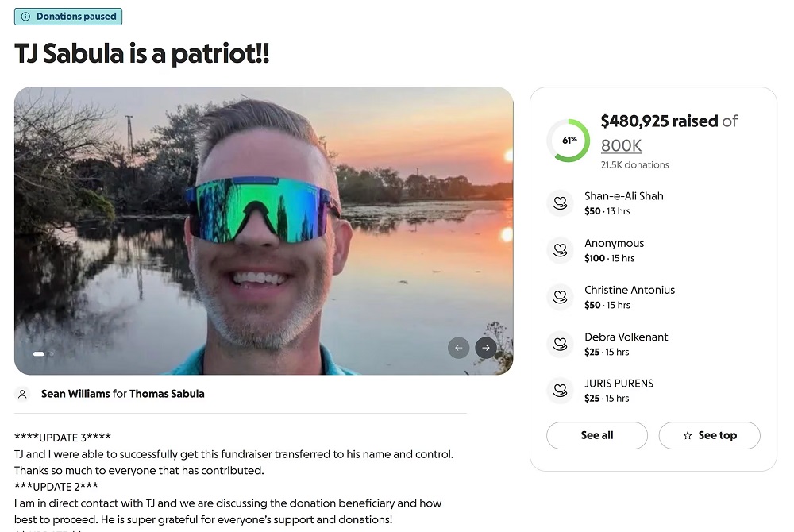Screen dimensions: 794x532
Task: Click the 61% circular progress ring
Action: 569,141
